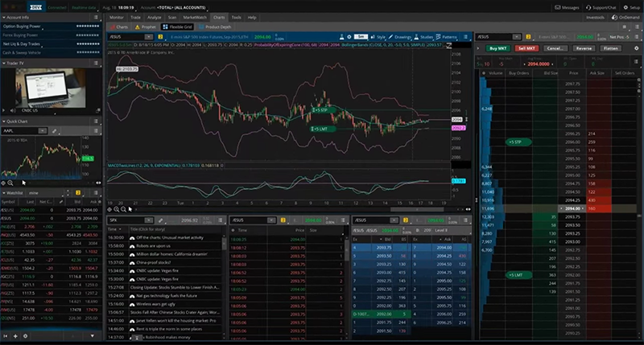The image size is (644, 345).
Task: Open Setup in the top bar
Action: (632, 7)
